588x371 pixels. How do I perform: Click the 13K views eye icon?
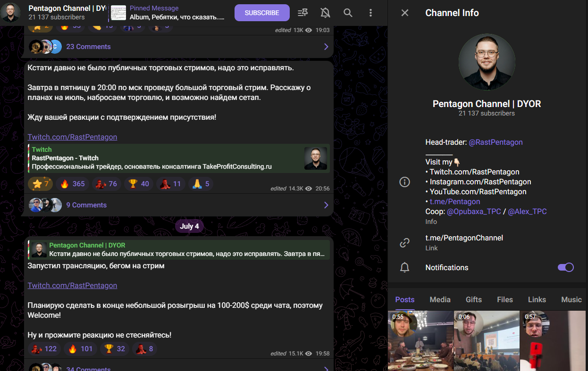[x=309, y=30]
